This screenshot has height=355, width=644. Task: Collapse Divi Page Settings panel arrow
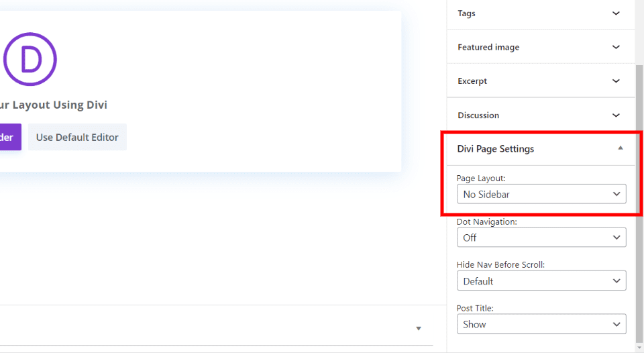(620, 148)
